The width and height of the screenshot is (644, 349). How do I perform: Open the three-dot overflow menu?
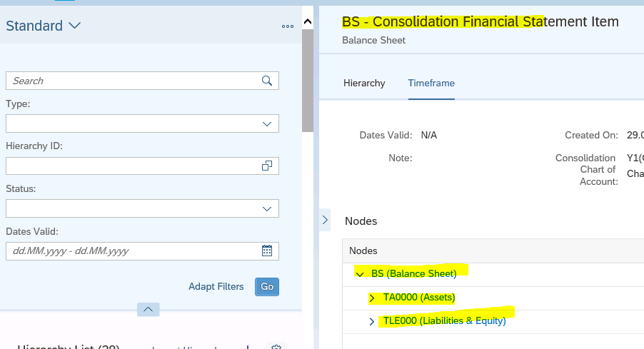coord(288,26)
